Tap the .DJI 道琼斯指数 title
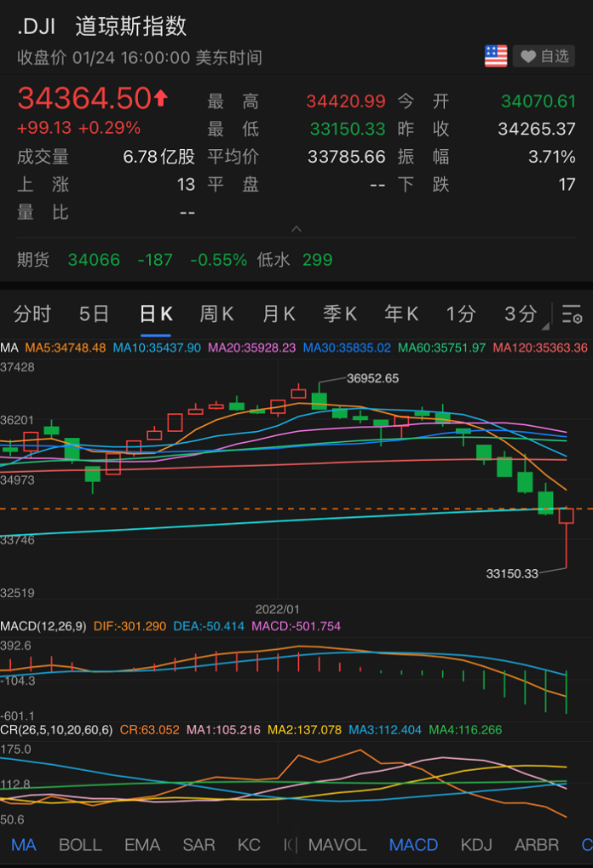The image size is (593, 868). point(102,26)
